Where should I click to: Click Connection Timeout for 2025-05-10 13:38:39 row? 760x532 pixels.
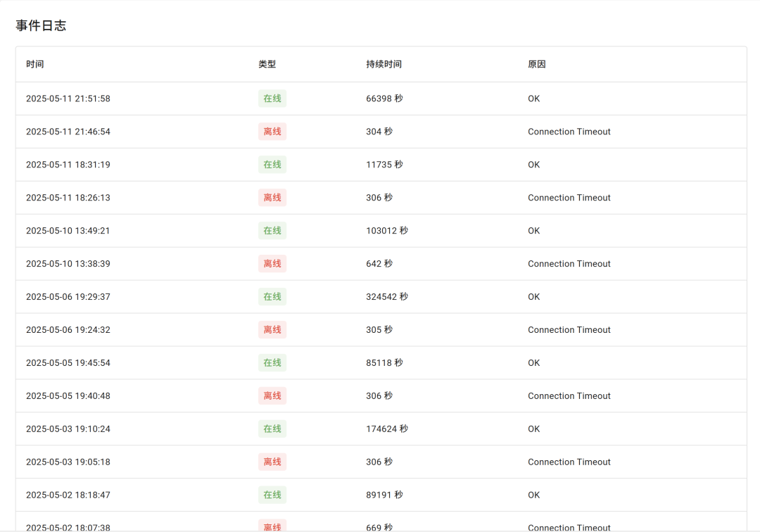coord(569,264)
